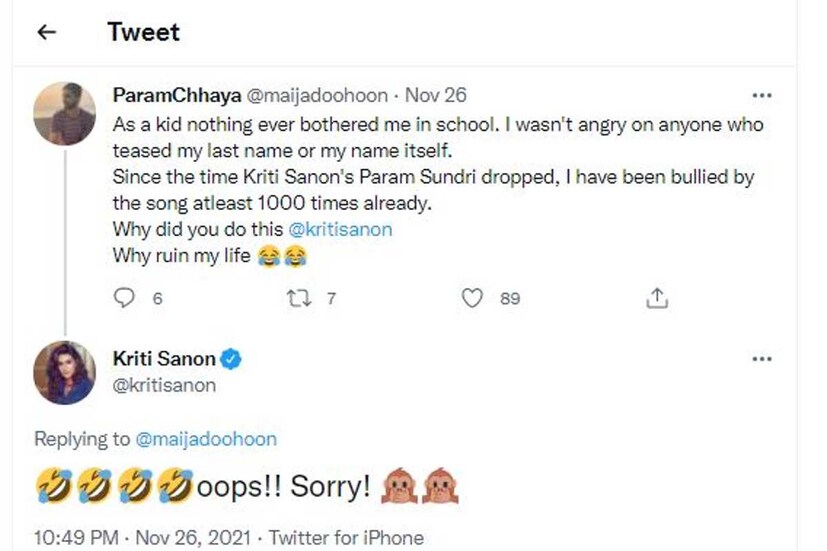The image size is (827, 551).
Task: Click Kriti Sanon's display name
Action: point(165,359)
